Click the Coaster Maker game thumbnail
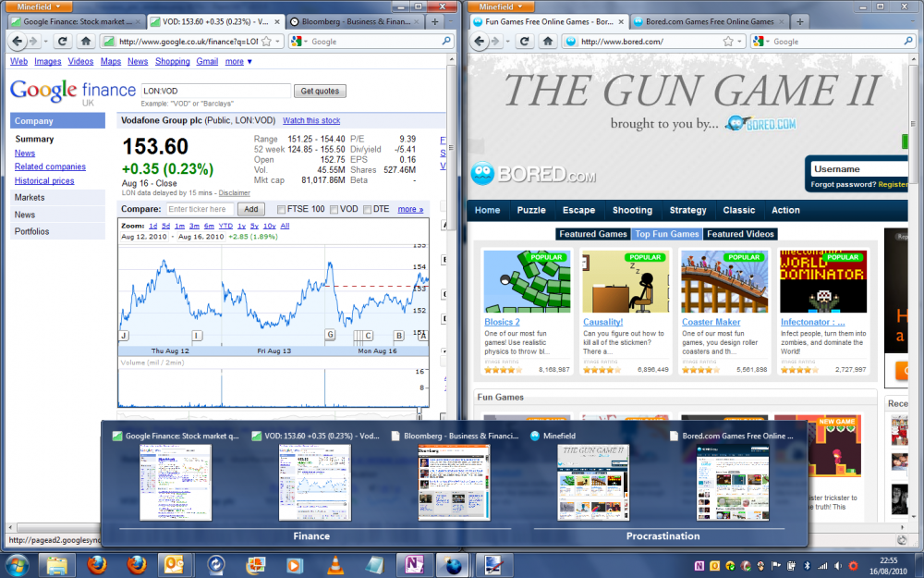924x578 pixels. tap(724, 281)
